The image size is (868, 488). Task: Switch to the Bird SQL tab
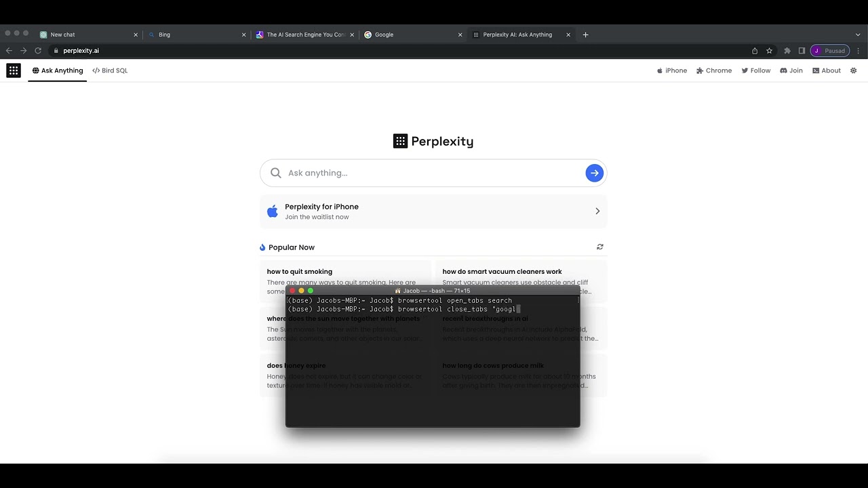pyautogui.click(x=110, y=70)
